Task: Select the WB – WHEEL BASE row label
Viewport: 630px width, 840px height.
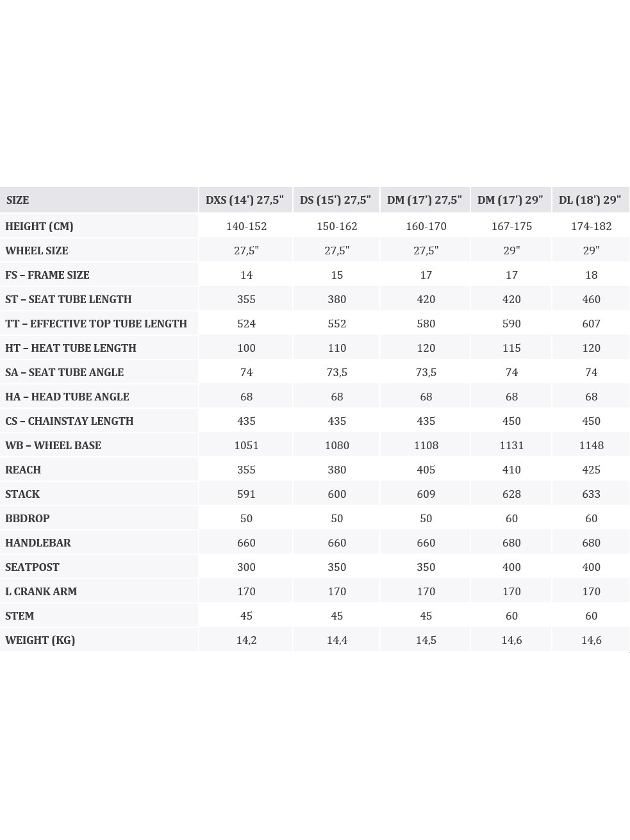Action: click(x=53, y=445)
